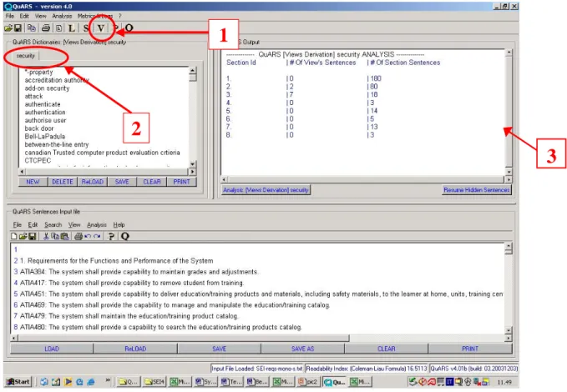Click the printer icon in the top toolbar
Image resolution: width=567 pixels, height=392 pixels.
(46, 28)
